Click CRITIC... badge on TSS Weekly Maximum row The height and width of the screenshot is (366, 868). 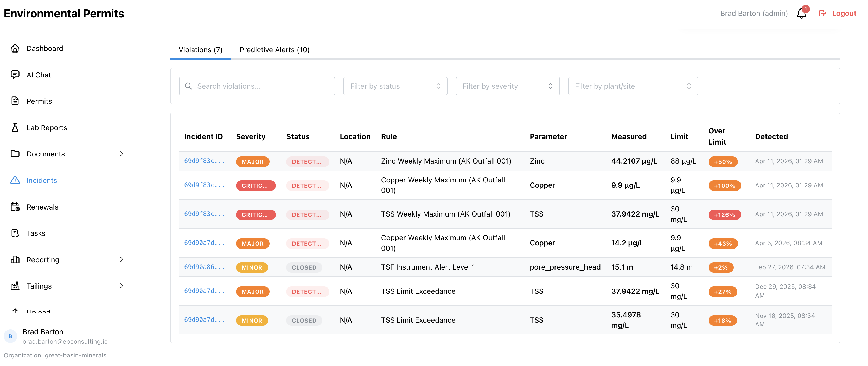coord(256,214)
